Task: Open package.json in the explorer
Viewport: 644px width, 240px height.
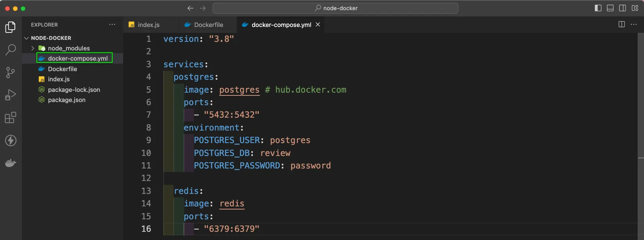Action: click(x=73, y=100)
